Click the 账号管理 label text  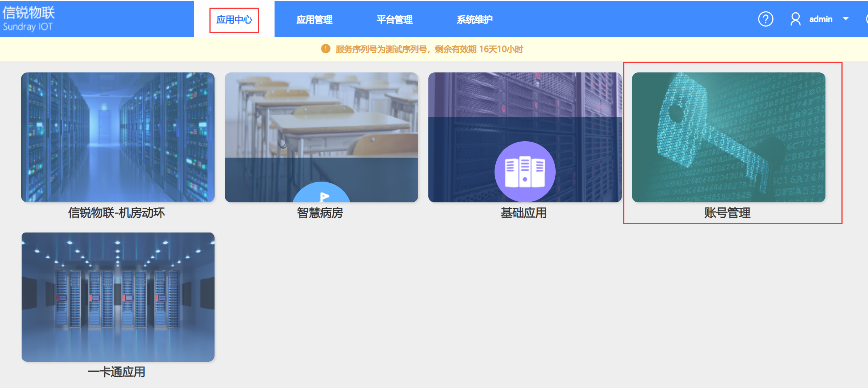click(727, 213)
